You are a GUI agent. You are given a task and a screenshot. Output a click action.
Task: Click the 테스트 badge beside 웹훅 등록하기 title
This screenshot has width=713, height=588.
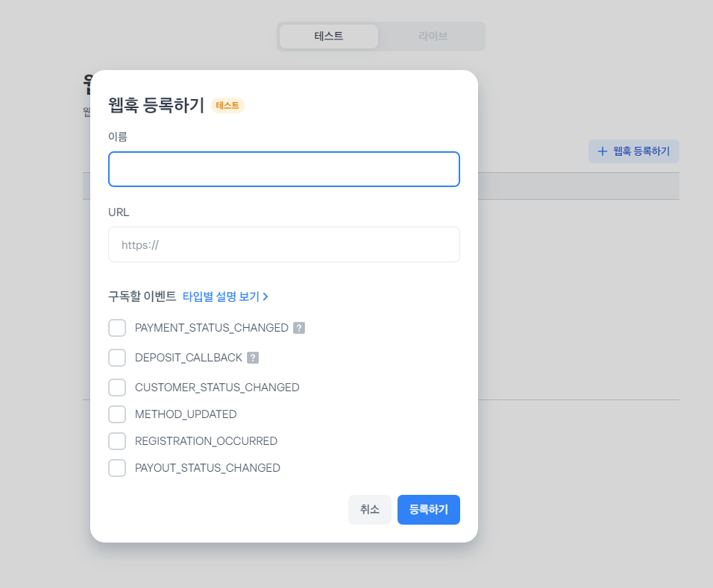pos(227,105)
